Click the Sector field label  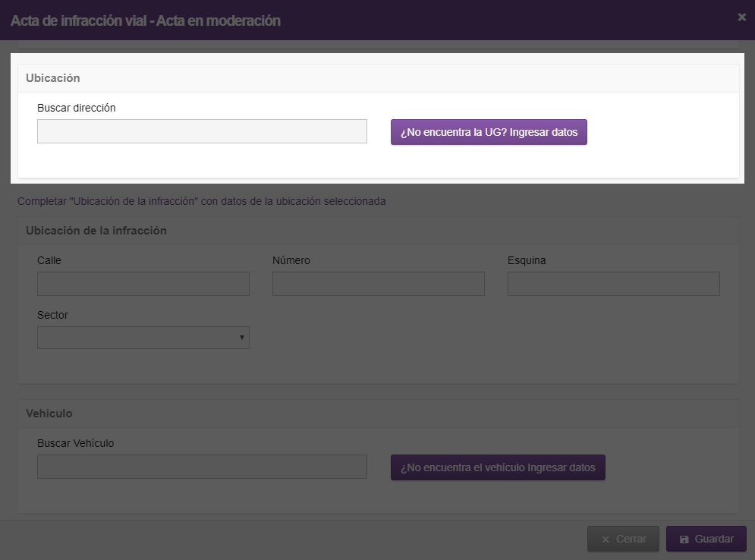point(52,315)
